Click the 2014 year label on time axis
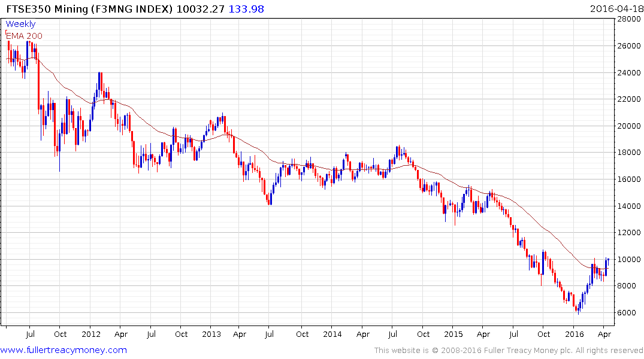The height and width of the screenshot is (359, 644). pos(332,334)
